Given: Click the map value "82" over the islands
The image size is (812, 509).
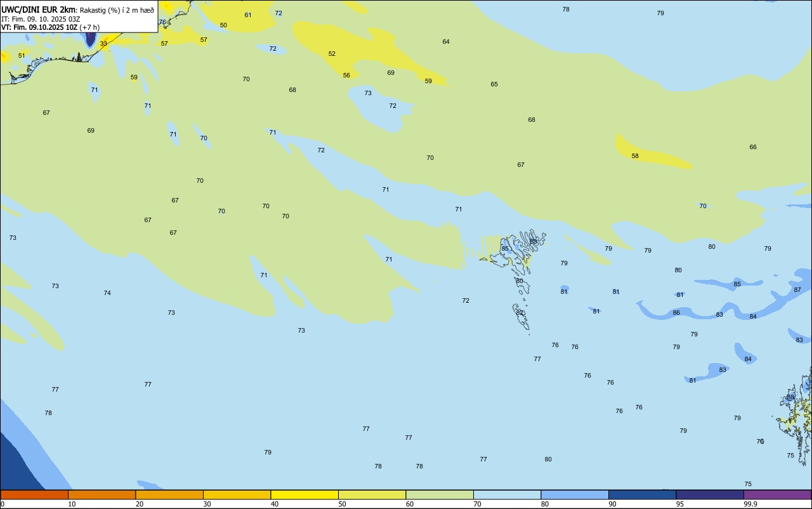Looking at the screenshot, I should (520, 313).
